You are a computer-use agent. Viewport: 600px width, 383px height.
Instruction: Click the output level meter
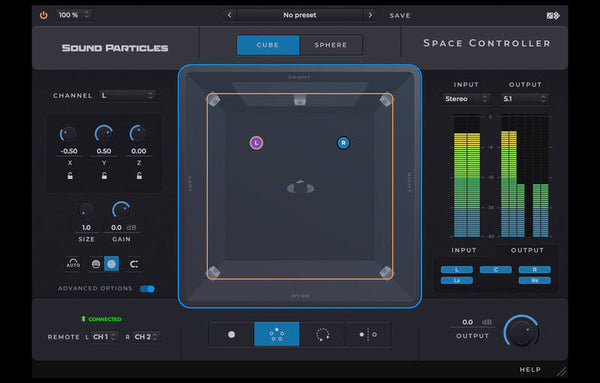(x=525, y=176)
